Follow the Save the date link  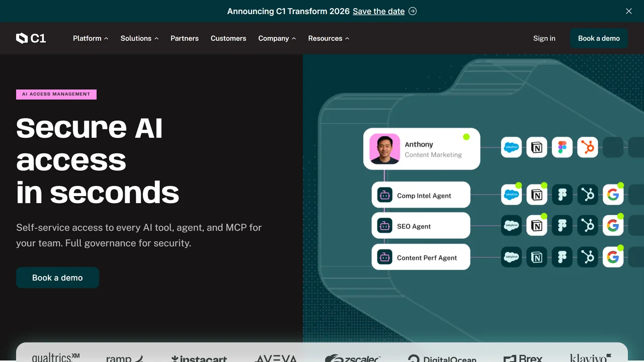pos(379,11)
